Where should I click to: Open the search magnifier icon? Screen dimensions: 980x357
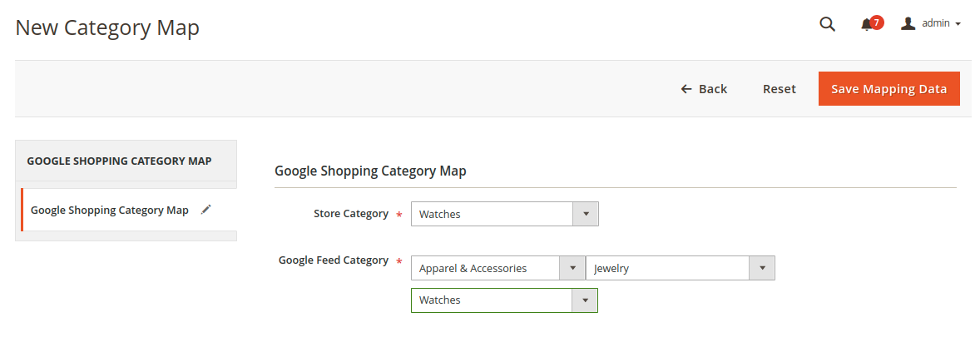click(x=827, y=24)
